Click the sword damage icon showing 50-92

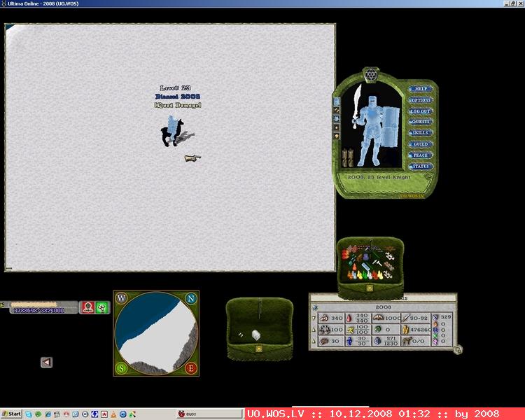pyautogui.click(x=406, y=318)
